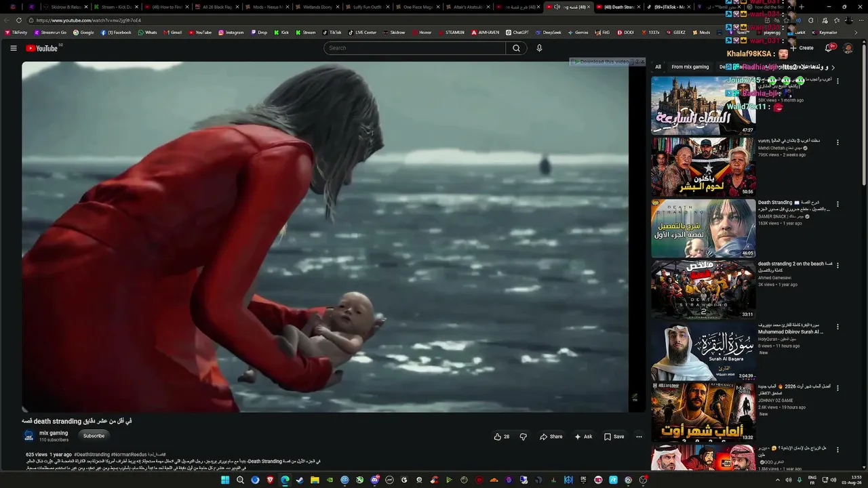Open the 33:11 Death Stranding 2 thumbnail
The height and width of the screenshot is (488, 868).
pyautogui.click(x=703, y=289)
